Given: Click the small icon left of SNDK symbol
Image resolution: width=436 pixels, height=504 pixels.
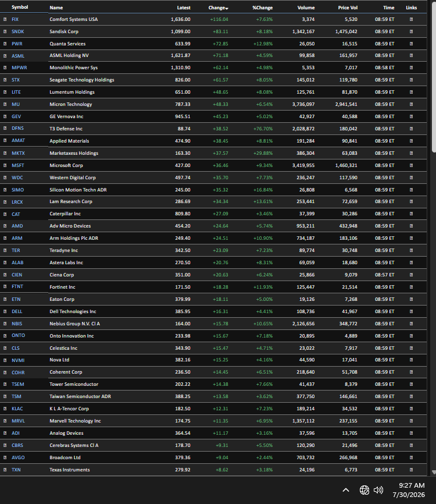Looking at the screenshot, I should point(5,31).
